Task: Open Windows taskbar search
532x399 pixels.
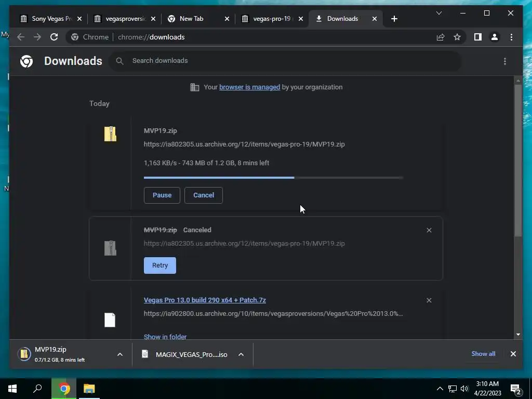Action: pos(37,389)
